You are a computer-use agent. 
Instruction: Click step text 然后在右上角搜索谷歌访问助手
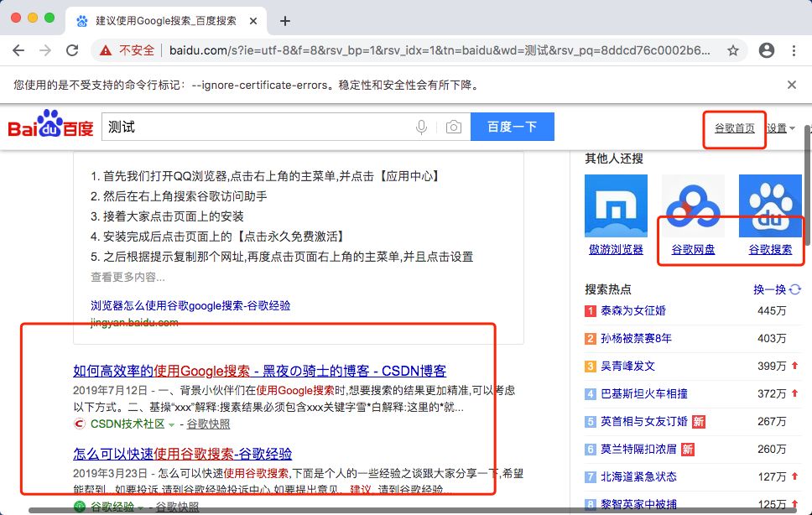pyautogui.click(x=185, y=196)
